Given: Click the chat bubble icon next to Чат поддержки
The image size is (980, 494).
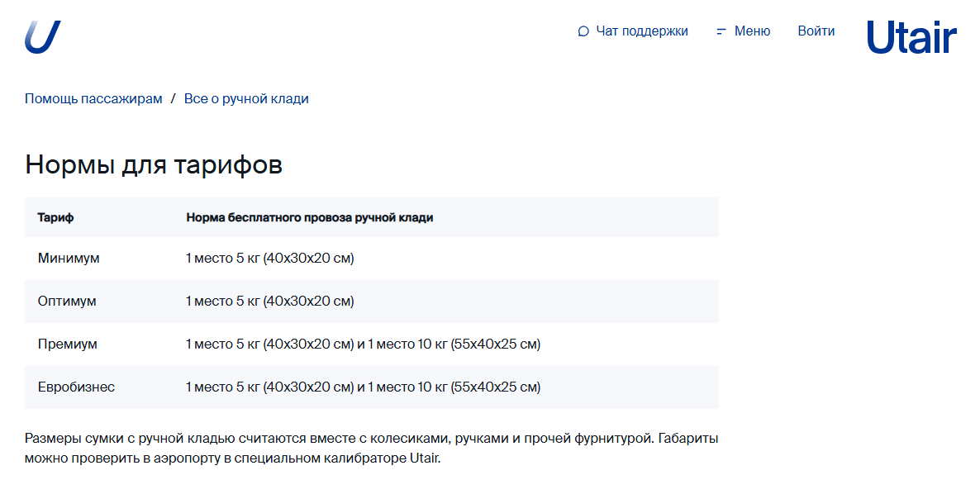Looking at the screenshot, I should coord(583,31).
